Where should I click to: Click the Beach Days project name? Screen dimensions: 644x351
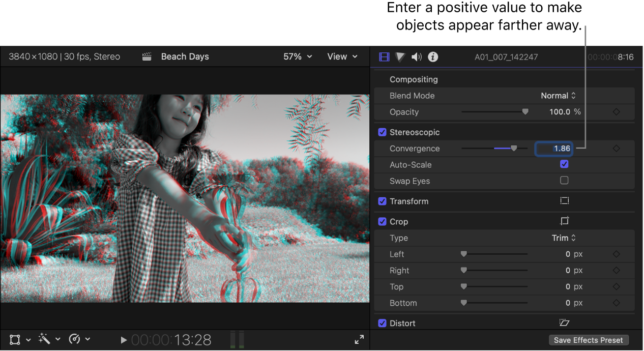[185, 56]
